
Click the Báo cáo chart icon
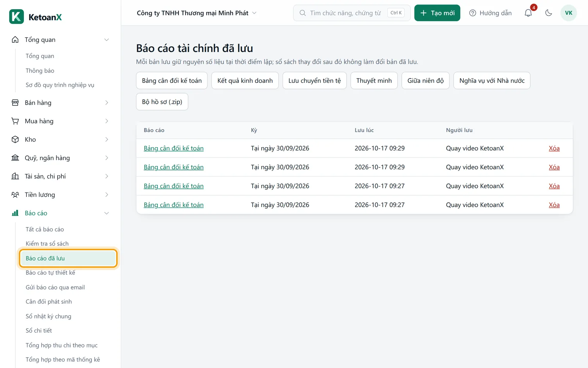click(15, 213)
